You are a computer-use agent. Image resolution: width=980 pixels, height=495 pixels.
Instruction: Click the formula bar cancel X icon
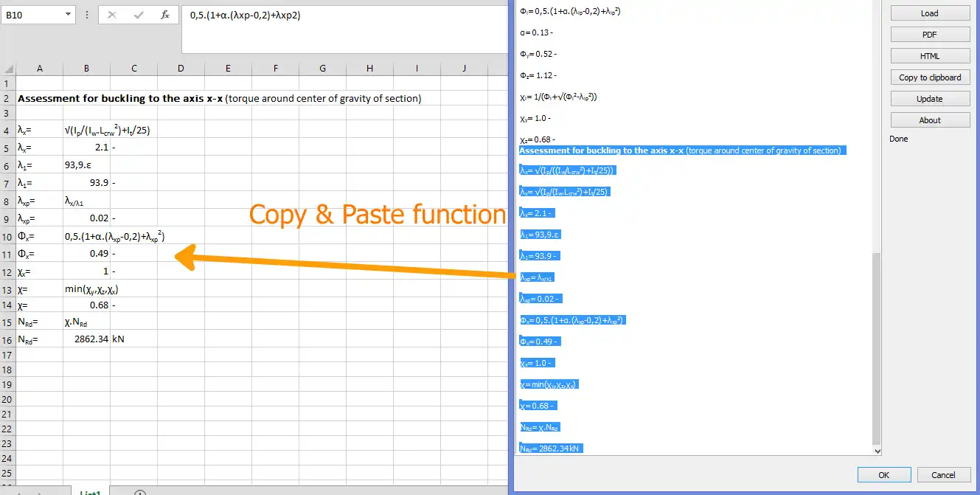(112, 15)
